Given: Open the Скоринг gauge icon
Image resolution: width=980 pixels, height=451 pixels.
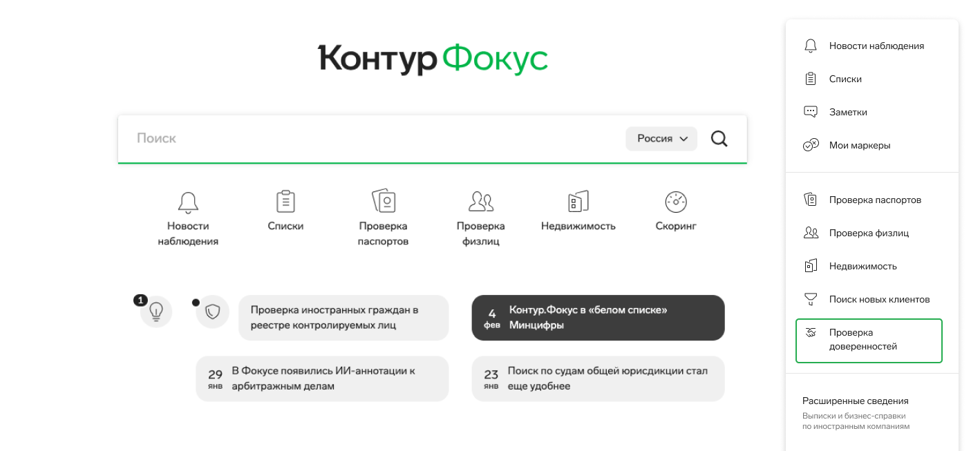Looking at the screenshot, I should point(675,202).
